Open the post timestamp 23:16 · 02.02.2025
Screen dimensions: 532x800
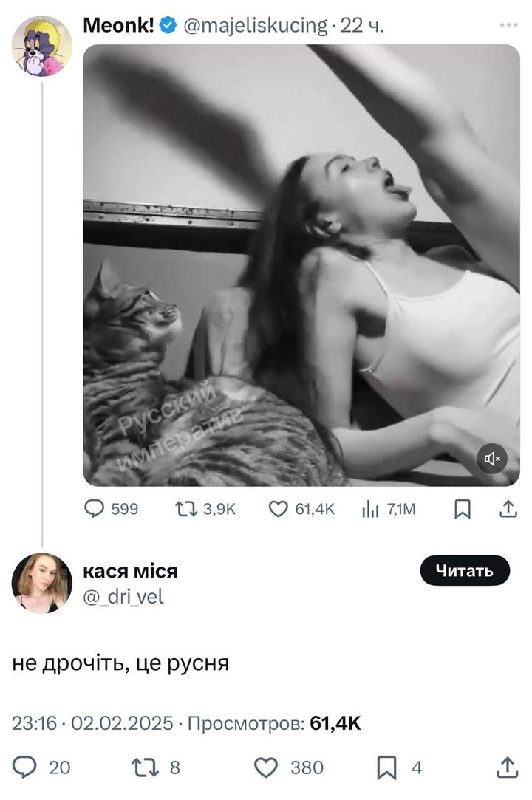[x=92, y=723]
